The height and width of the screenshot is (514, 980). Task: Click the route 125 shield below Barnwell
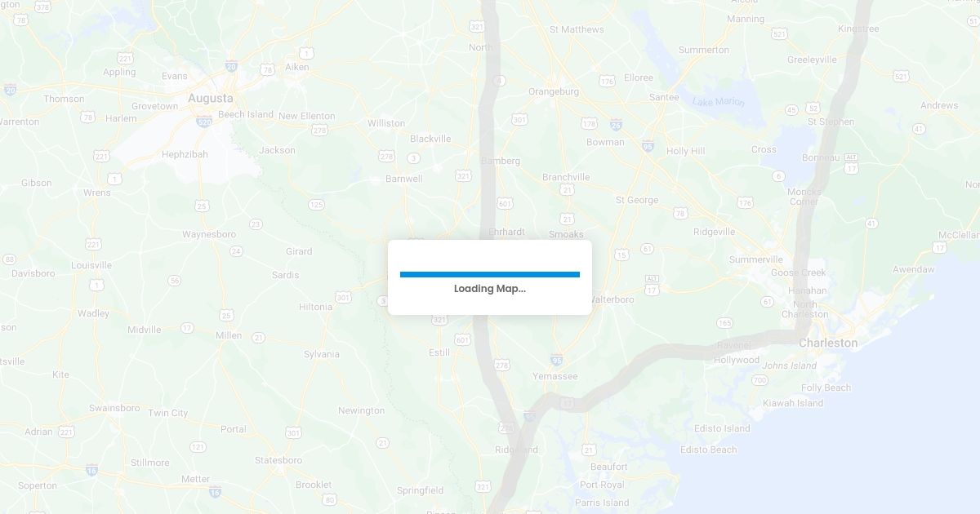(317, 204)
